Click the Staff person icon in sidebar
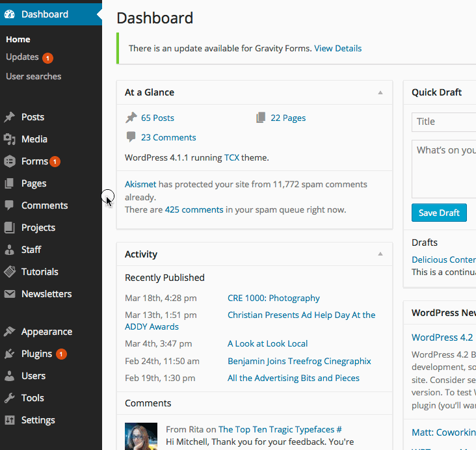 coord(9,250)
